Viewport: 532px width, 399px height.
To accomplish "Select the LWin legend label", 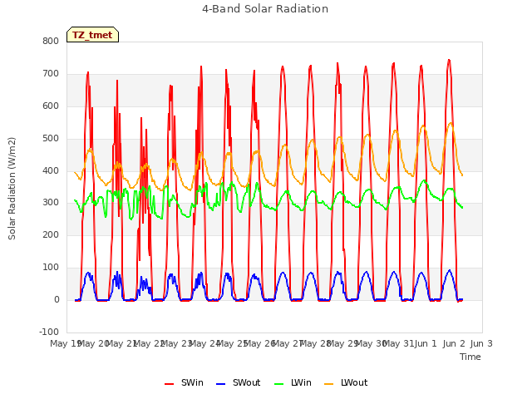I will point(301,382).
